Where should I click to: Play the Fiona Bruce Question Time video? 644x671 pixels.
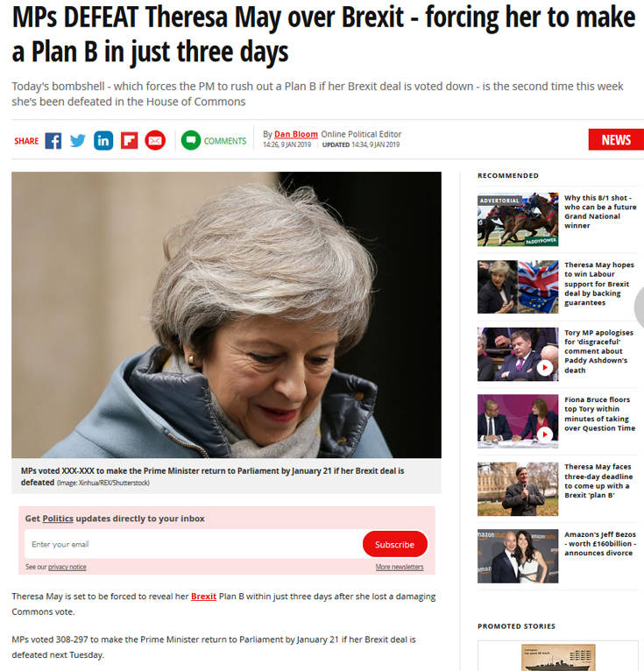(545, 434)
